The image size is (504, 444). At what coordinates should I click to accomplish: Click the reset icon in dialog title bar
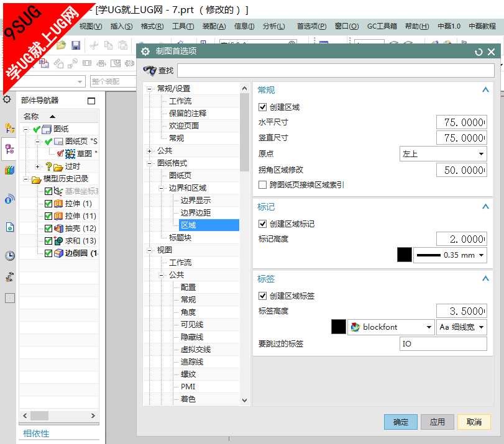479,52
